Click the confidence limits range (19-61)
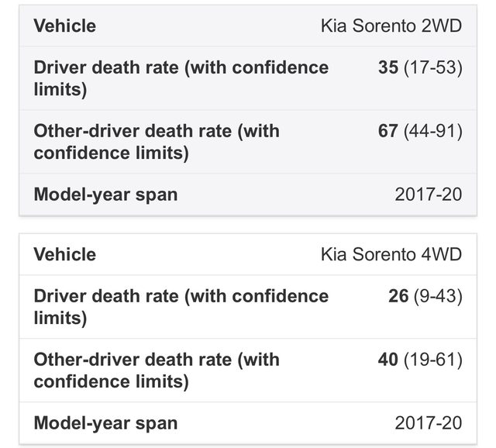This screenshot has height=448, width=496. 432,360
